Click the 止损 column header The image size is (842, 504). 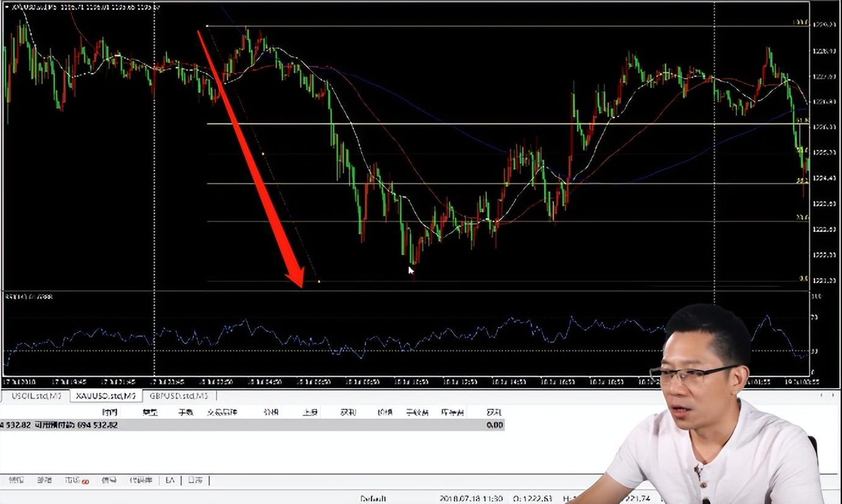click(x=310, y=412)
